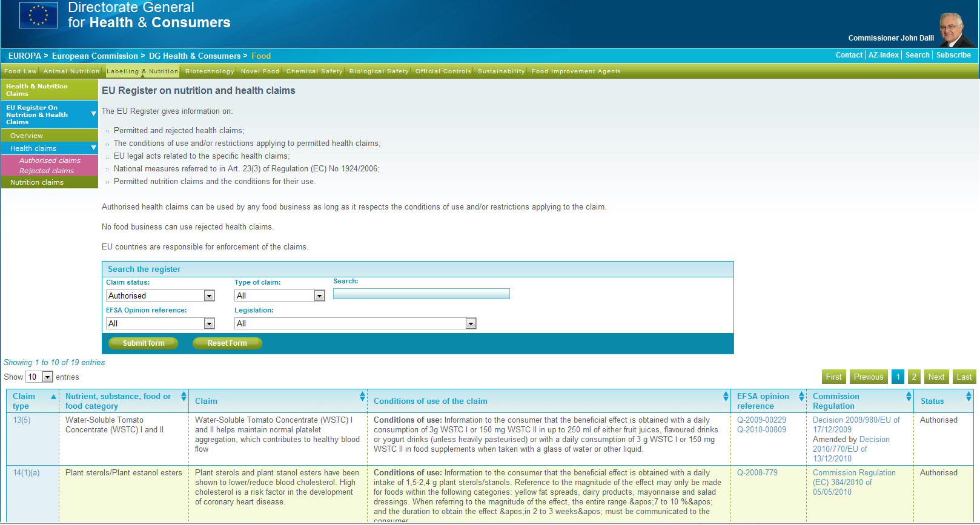
Task: Open EFSA reference Q-2009-00229
Action: (761, 420)
